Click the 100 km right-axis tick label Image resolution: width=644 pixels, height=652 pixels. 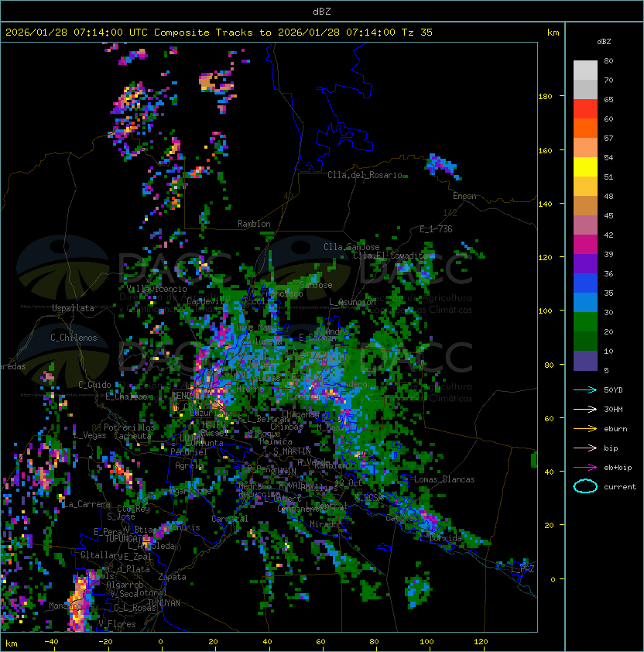tap(545, 311)
